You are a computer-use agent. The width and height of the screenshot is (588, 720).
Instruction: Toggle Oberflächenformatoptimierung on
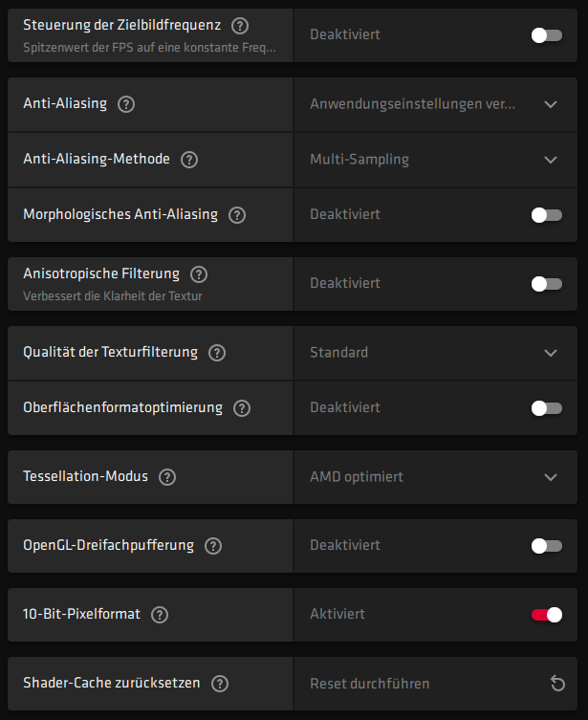click(x=546, y=408)
